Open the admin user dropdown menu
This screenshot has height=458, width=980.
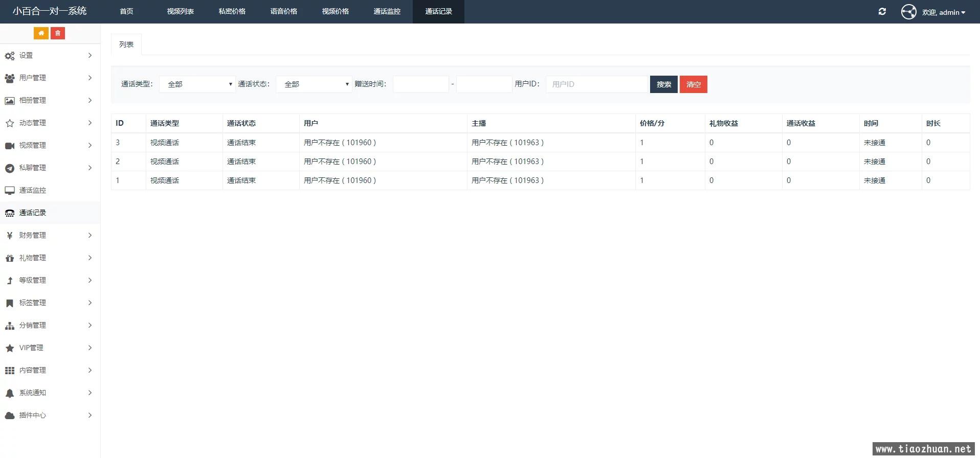pyautogui.click(x=944, y=12)
